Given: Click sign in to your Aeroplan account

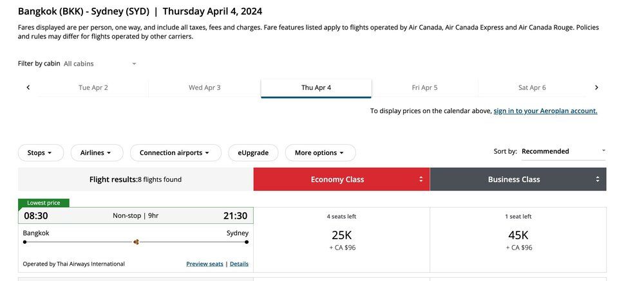Looking at the screenshot, I should [545, 111].
